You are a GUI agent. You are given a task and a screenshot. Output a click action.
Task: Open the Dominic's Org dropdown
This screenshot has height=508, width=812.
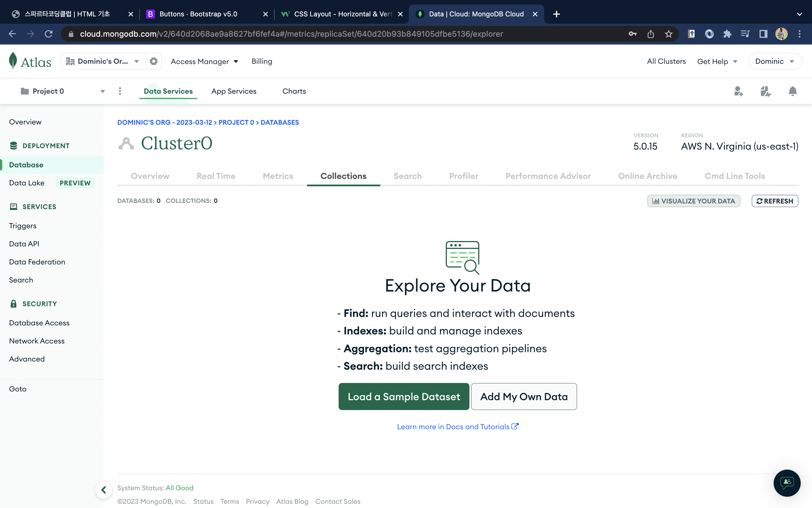(103, 61)
